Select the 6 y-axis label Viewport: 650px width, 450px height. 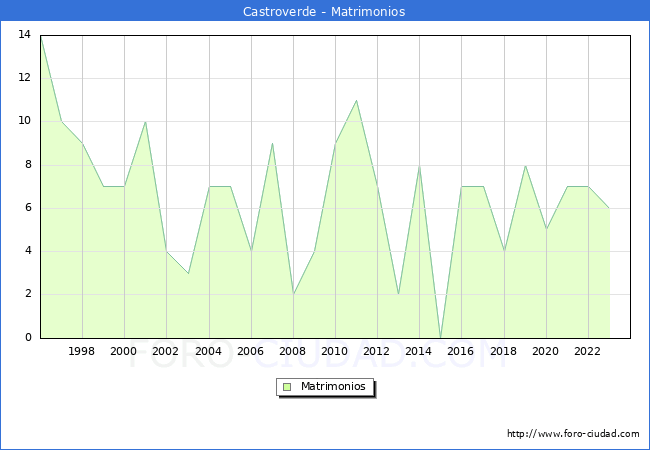27,208
